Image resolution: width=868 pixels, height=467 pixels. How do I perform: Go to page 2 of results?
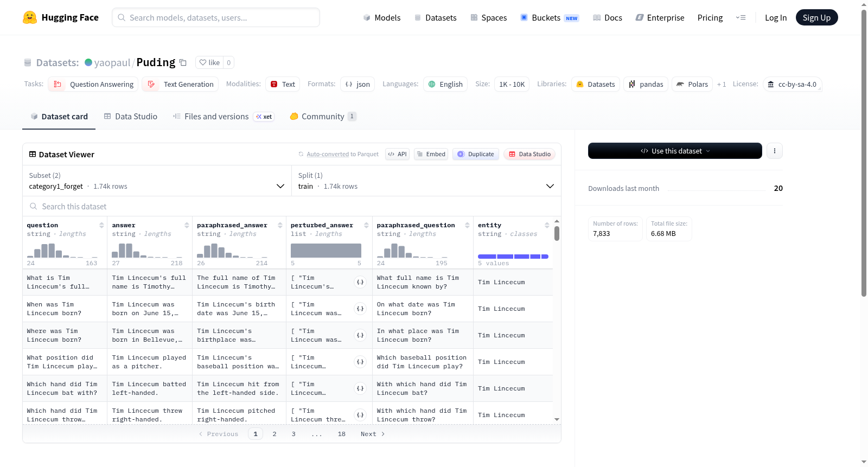275,434
